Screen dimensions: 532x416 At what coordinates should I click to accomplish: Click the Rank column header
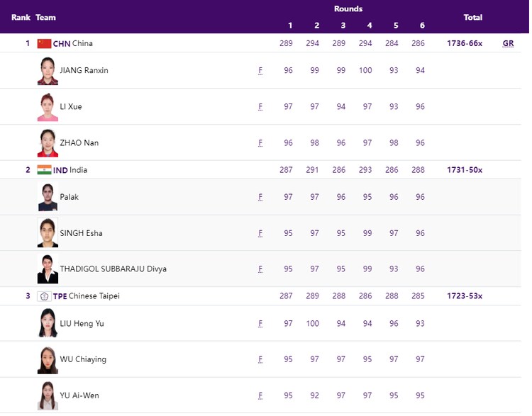(21, 17)
